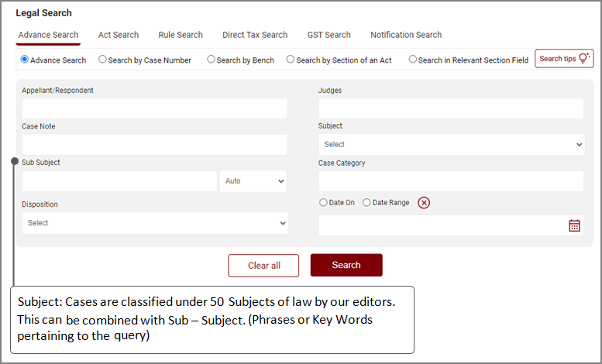Open the GST Search tab
Screen dimensions: 602x364
click(x=329, y=35)
